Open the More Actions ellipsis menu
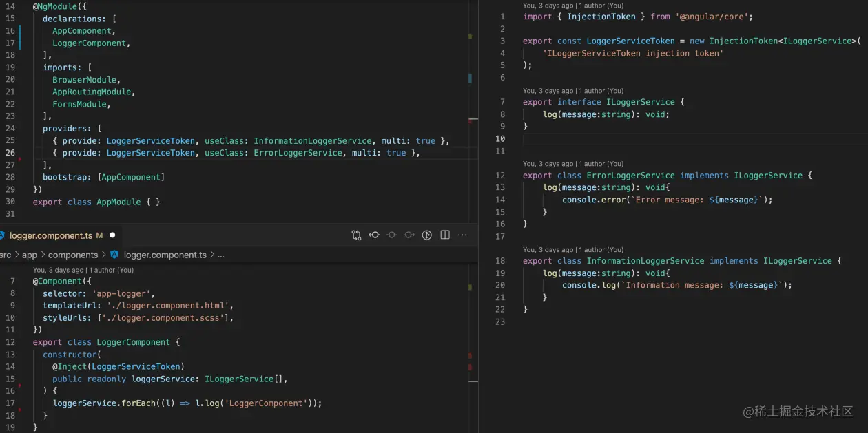The image size is (868, 433). tap(462, 235)
